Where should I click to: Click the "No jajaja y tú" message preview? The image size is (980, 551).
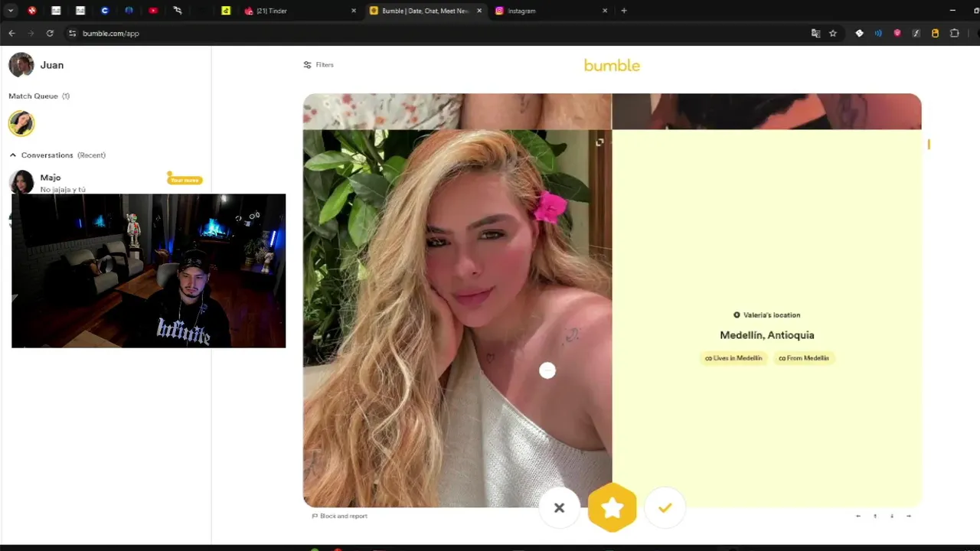point(63,190)
